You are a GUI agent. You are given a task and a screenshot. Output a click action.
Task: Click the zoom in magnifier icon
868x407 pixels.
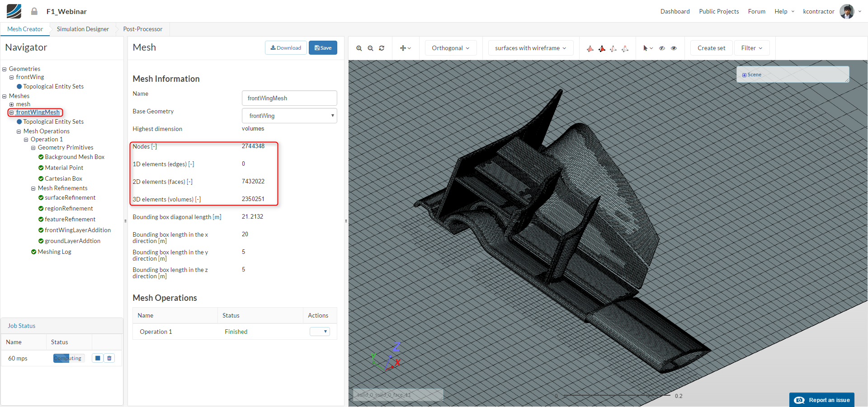pyautogui.click(x=359, y=48)
